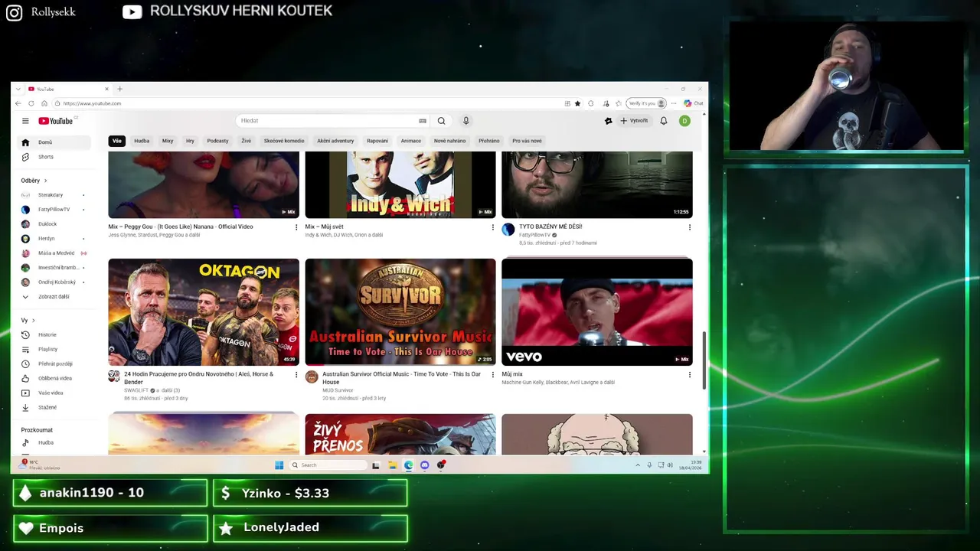Expand Zobrazit další subscriptions
Viewport: 980px width, 551px height.
pos(54,296)
